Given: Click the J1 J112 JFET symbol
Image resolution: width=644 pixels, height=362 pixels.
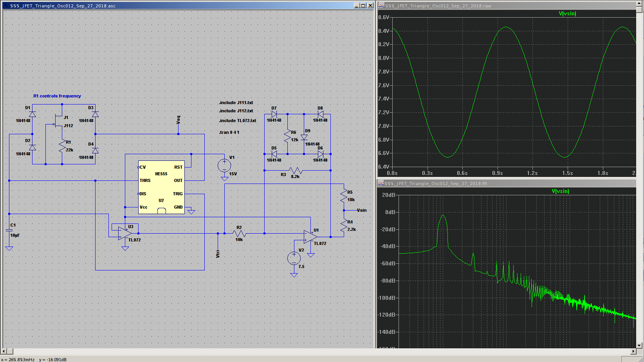Looking at the screenshot, I should 59,121.
